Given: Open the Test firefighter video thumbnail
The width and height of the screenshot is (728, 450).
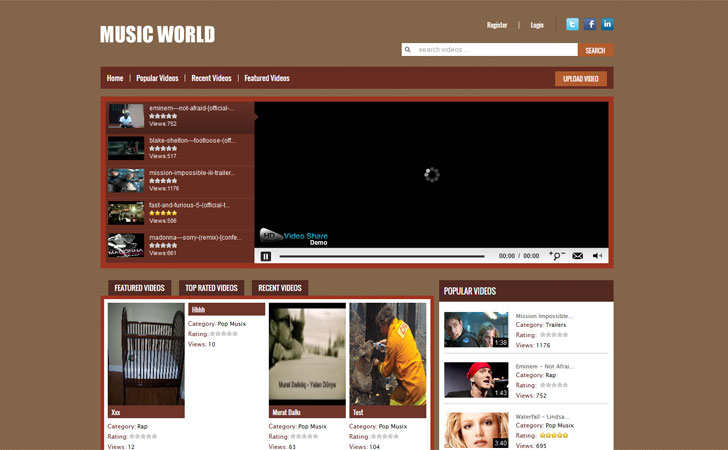Looking at the screenshot, I should point(388,355).
